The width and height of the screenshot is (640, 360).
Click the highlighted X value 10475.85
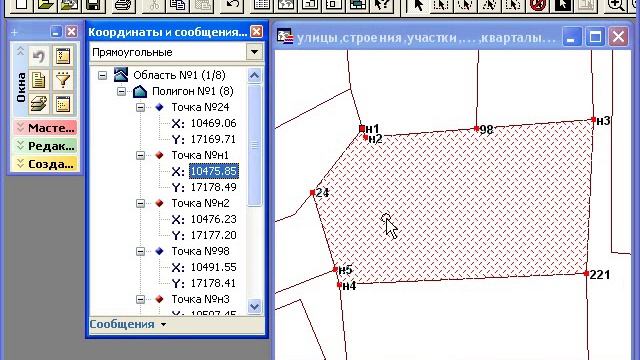tap(213, 171)
